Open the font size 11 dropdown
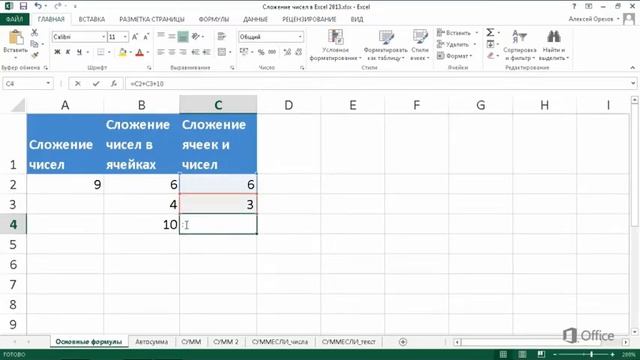 125,37
